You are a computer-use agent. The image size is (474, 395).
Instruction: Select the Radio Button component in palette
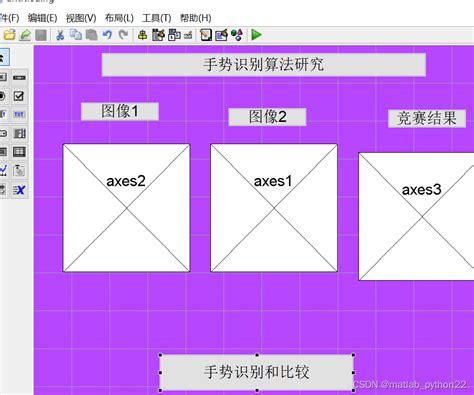pos(3,96)
